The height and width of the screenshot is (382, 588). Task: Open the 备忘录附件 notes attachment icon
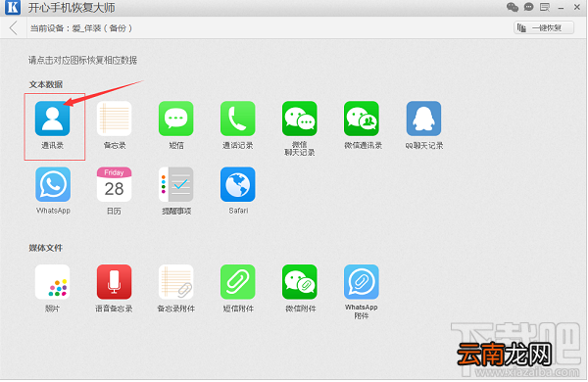pos(175,282)
